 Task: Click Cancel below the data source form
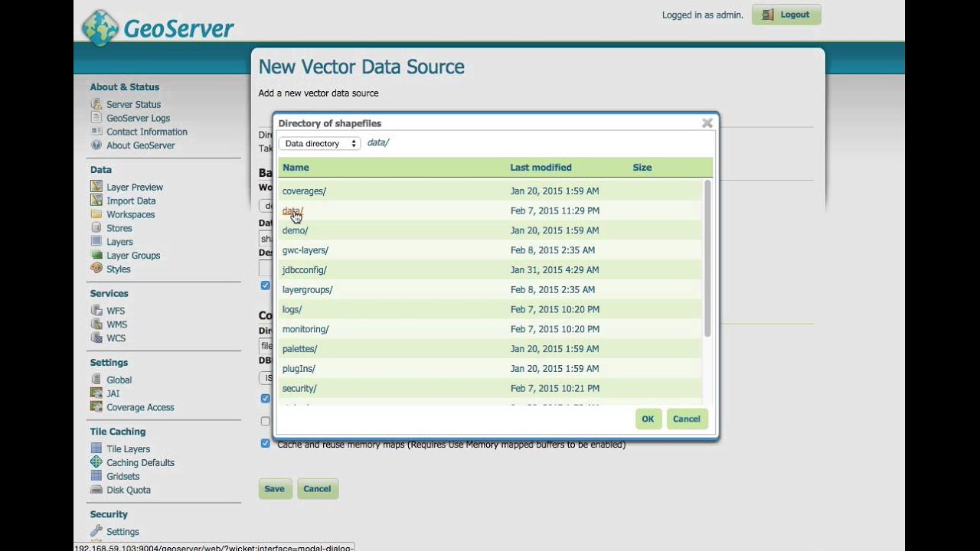(x=317, y=489)
